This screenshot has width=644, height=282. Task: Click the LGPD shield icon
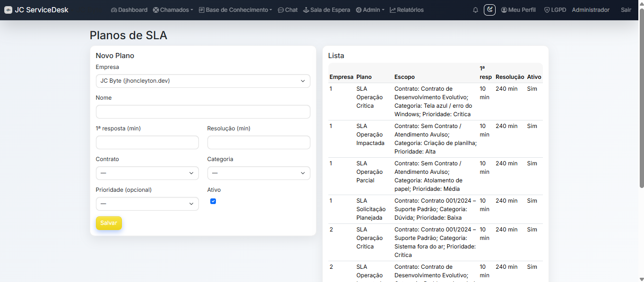coord(547,10)
